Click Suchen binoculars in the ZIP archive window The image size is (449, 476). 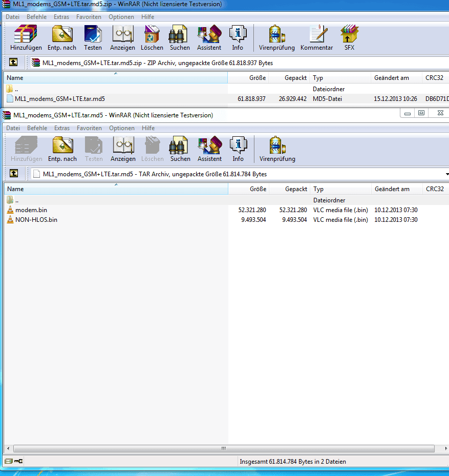(178, 34)
